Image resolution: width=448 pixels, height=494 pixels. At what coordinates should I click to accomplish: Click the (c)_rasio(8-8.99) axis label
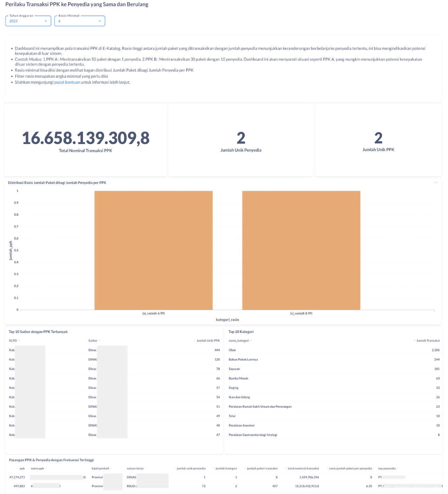click(301, 313)
